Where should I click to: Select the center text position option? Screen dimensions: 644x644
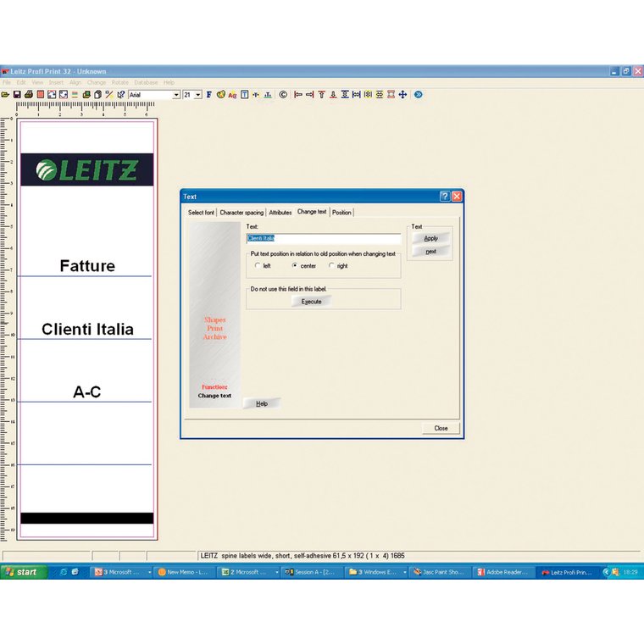(294, 266)
